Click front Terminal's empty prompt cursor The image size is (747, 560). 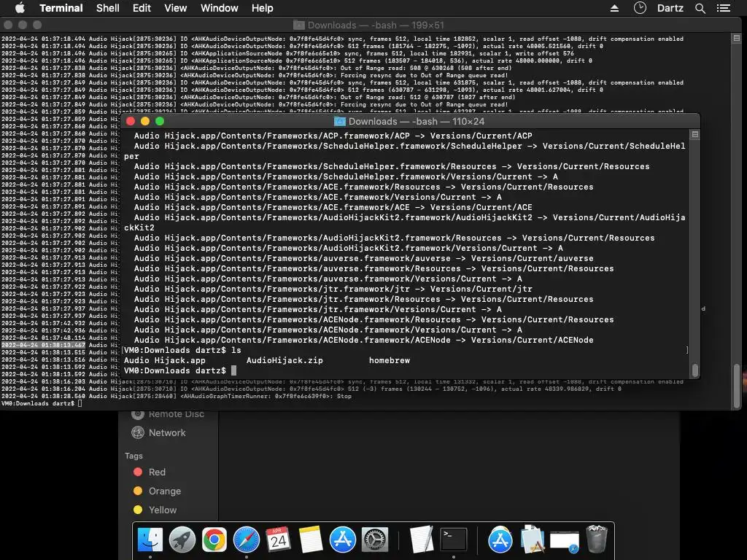click(x=233, y=370)
